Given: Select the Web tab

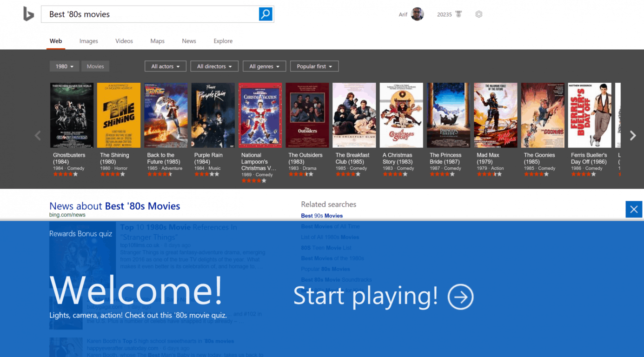Looking at the screenshot, I should 56,41.
